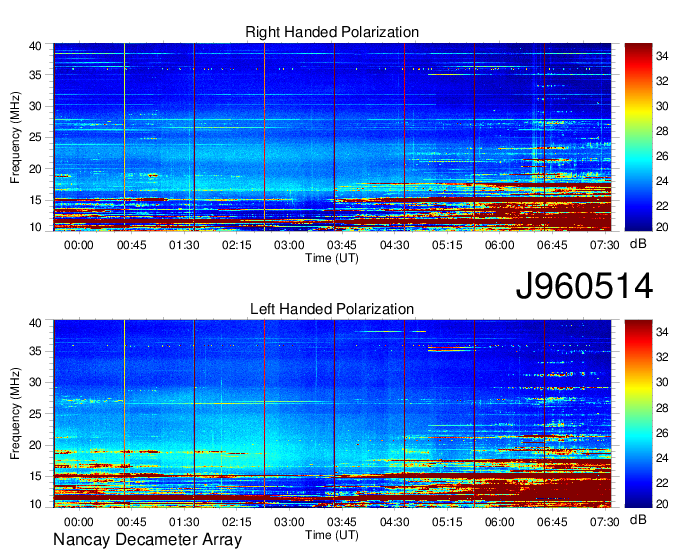Click the 06:45 time tick under Right Handed plot
The image size is (680, 552).
coord(552,245)
